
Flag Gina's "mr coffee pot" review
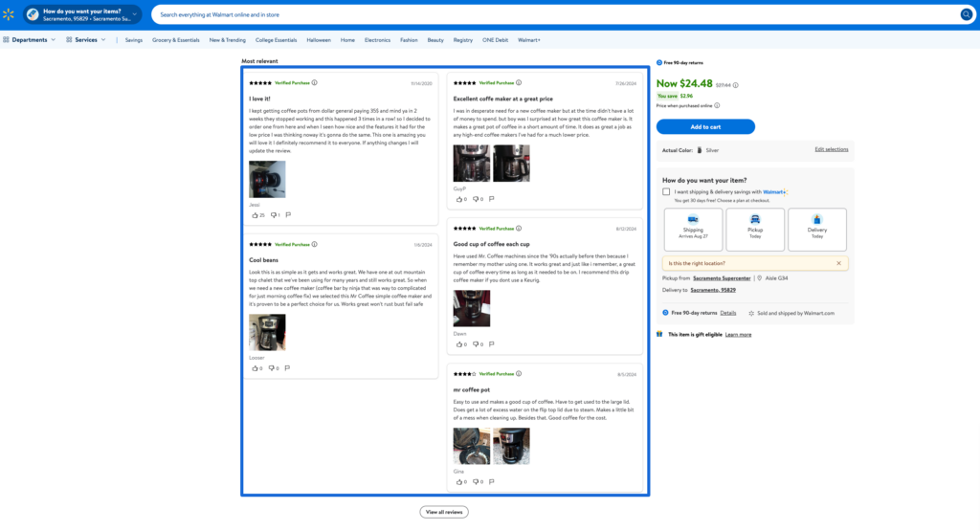point(492,481)
